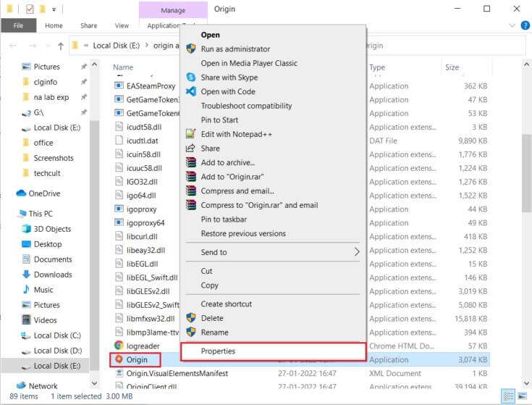Click the Videos icon in sidebar
Viewport: 532px width, 405px height.
[x=26, y=320]
